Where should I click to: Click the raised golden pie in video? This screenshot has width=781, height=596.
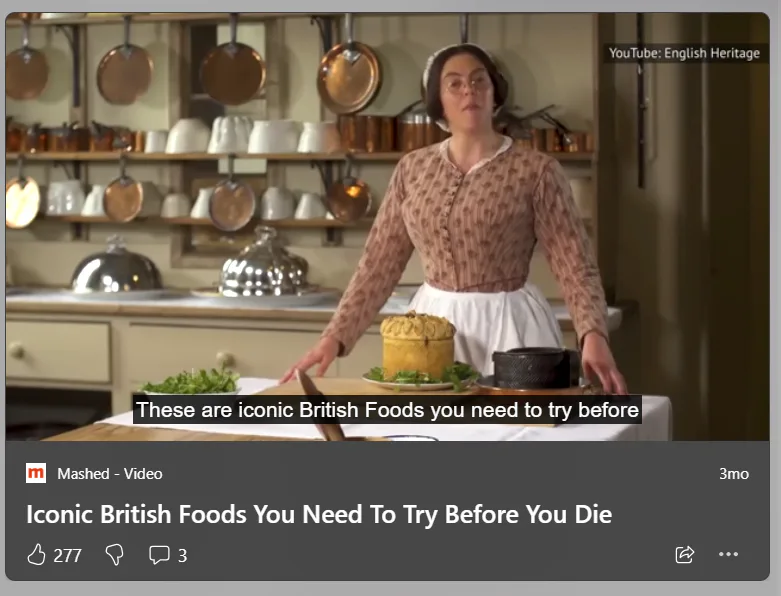[x=417, y=346]
